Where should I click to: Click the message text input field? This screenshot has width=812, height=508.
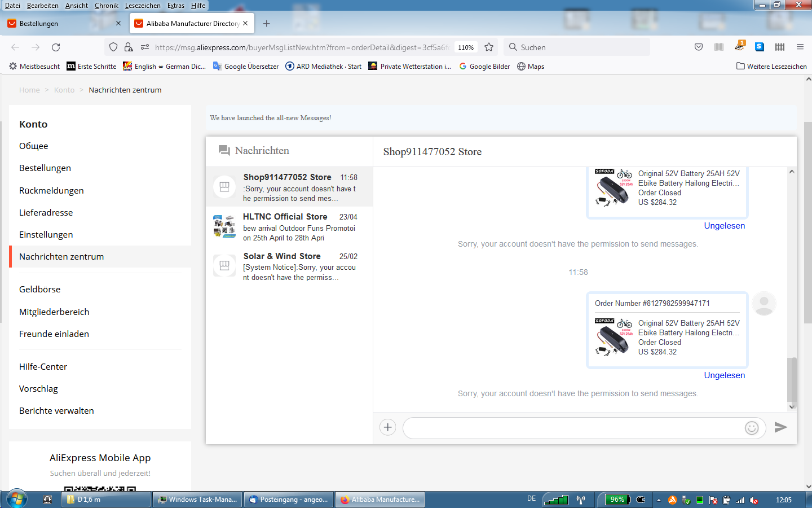(x=572, y=428)
